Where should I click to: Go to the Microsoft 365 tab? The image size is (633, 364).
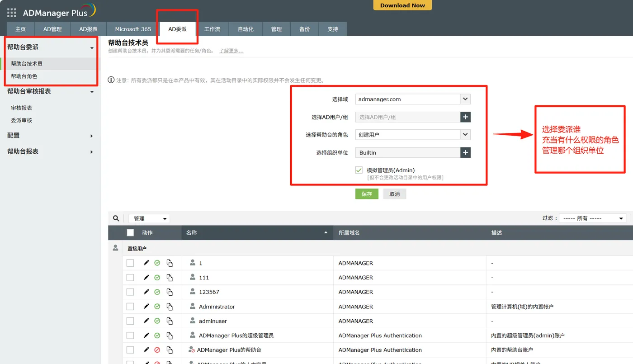coord(133,29)
